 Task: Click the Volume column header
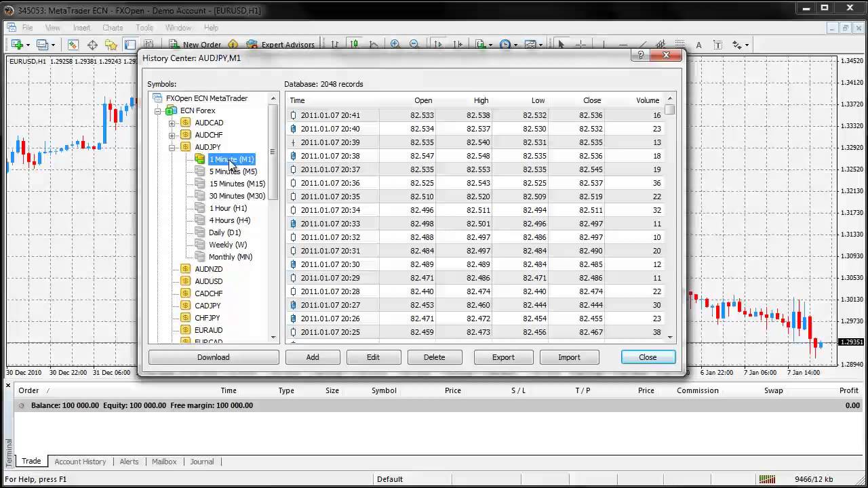648,100
